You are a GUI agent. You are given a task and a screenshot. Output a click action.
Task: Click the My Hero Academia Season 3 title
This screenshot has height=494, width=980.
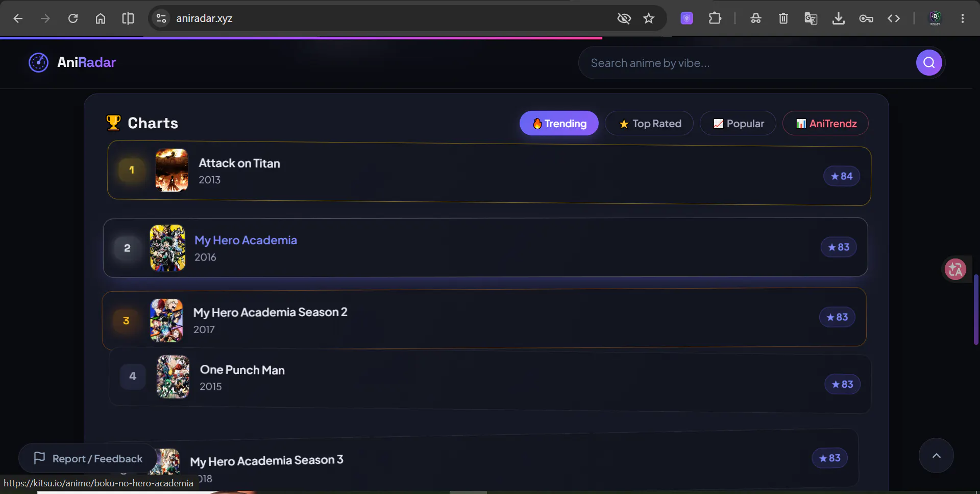coord(266,460)
